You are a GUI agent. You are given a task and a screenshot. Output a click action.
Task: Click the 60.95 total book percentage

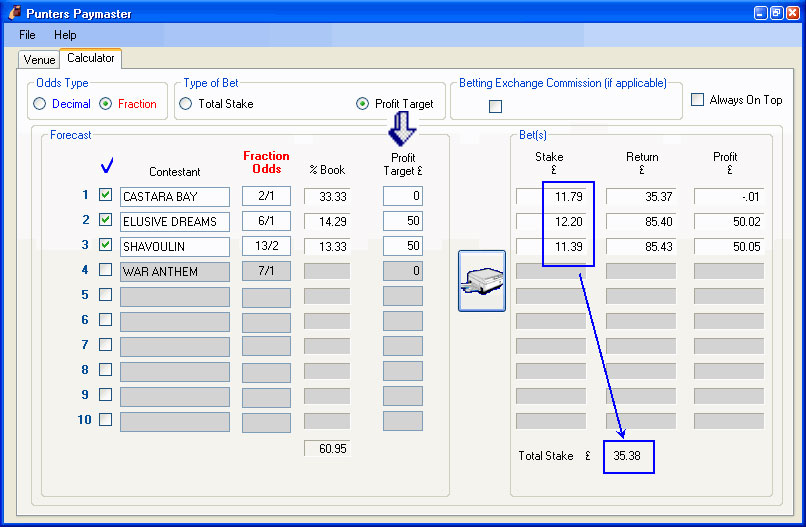point(327,449)
